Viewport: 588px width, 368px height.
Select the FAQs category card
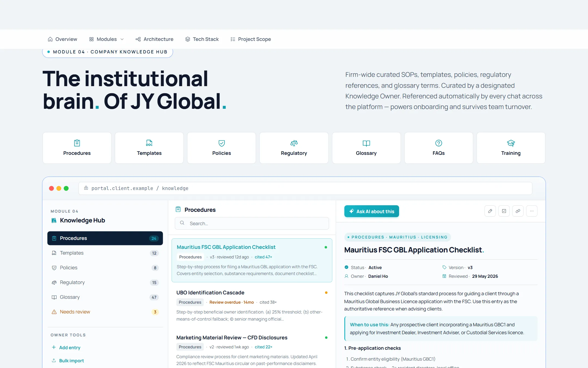pyautogui.click(x=439, y=148)
